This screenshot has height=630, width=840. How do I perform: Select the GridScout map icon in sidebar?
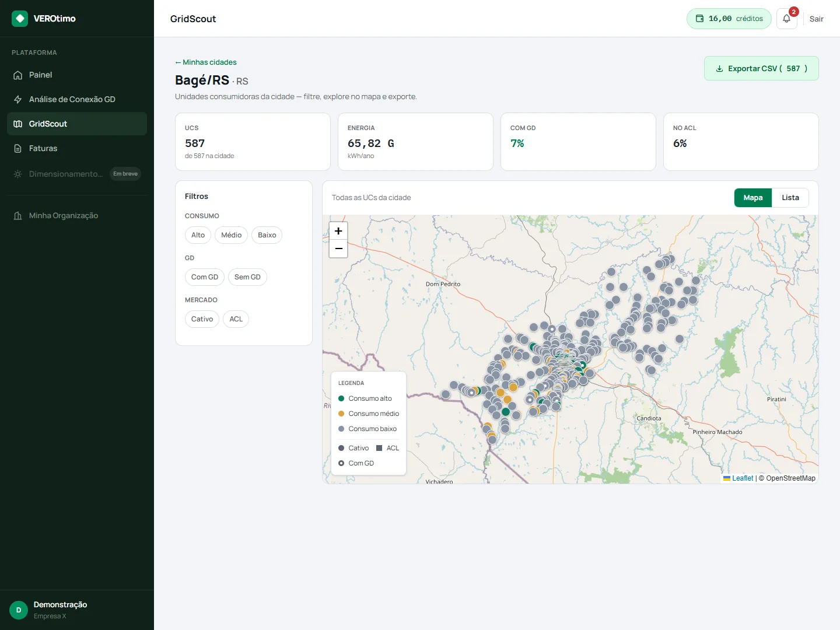point(18,124)
